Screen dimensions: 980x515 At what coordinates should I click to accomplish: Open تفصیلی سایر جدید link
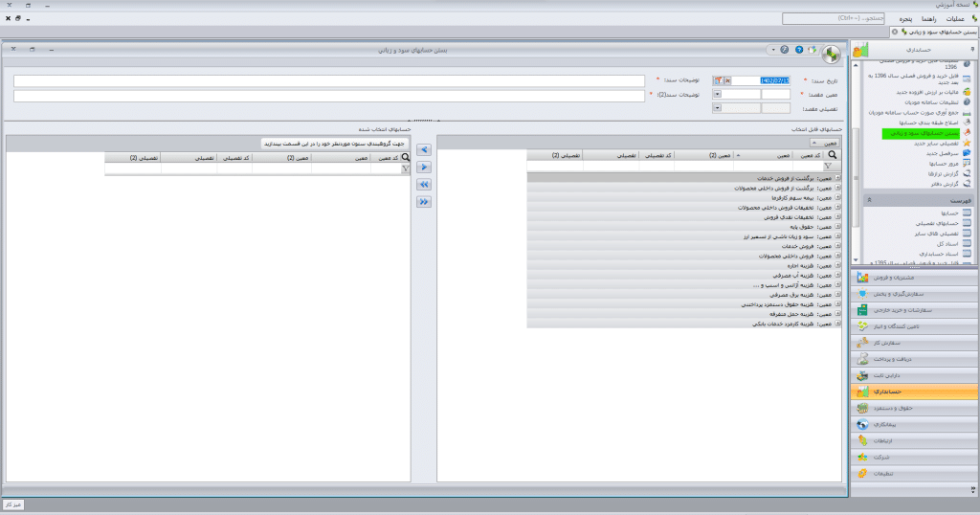(936, 144)
